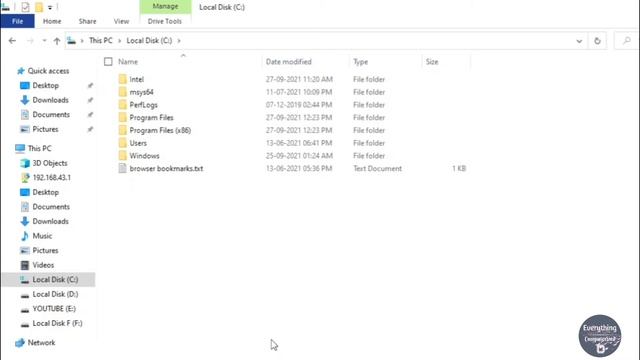640x360 pixels.
Task: Switch to the Share ribbon tab
Action: pos(87,21)
